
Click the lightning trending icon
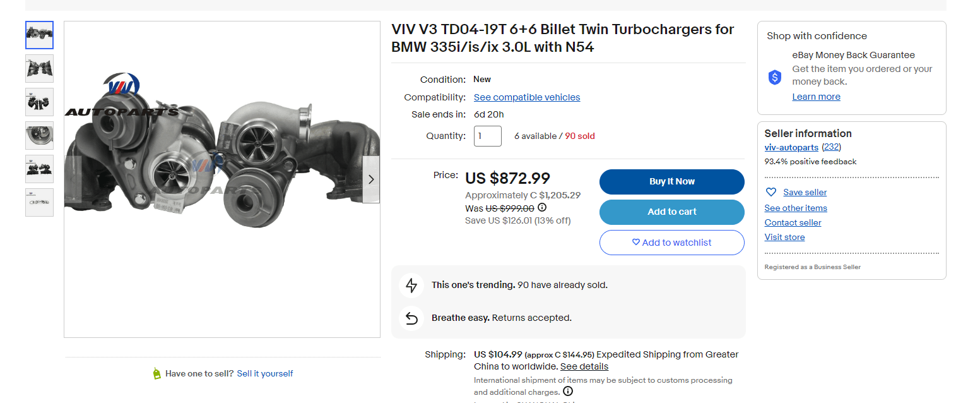tap(411, 285)
